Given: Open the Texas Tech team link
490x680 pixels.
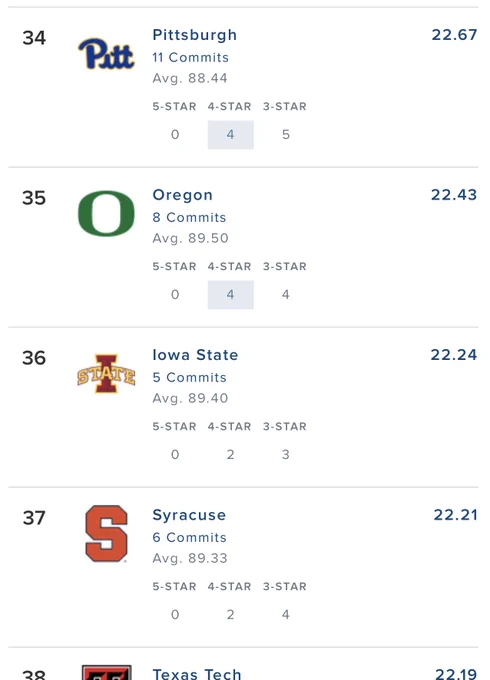Looking at the screenshot, I should [197, 674].
